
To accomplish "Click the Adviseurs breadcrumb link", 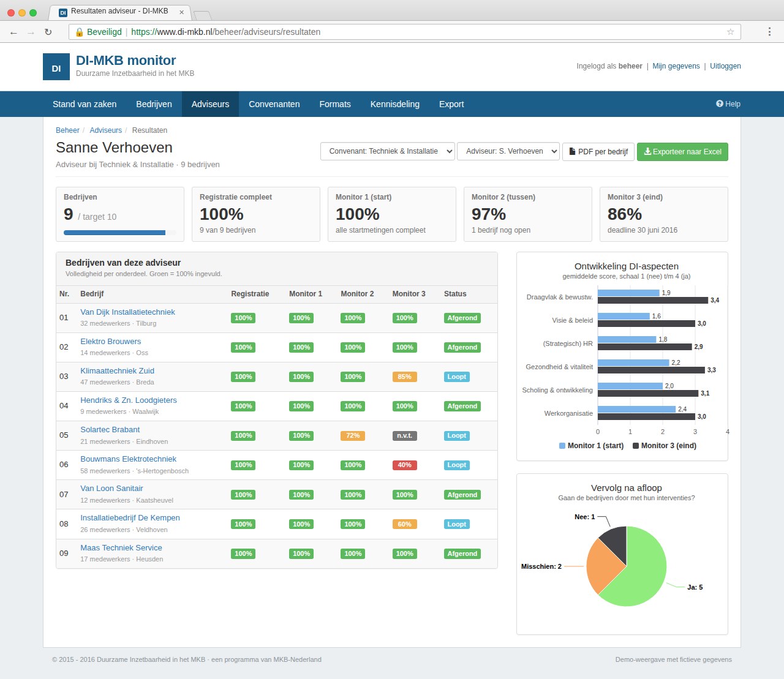I will pos(106,130).
